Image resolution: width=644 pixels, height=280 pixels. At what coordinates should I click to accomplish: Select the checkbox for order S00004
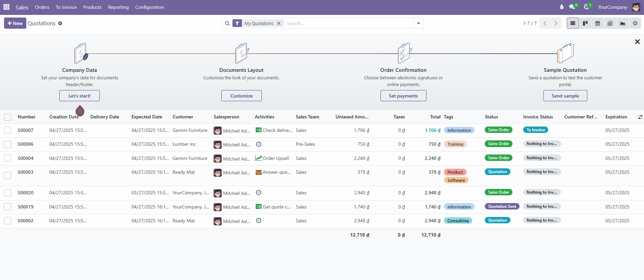click(x=7, y=158)
